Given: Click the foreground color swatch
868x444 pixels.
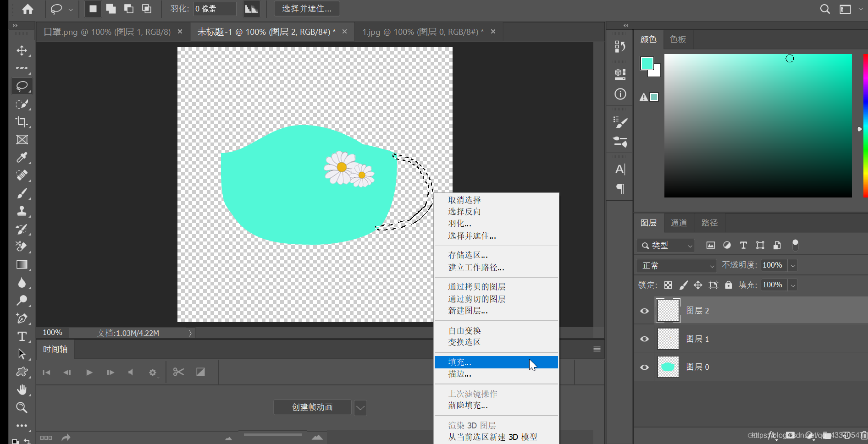Looking at the screenshot, I should point(647,63).
